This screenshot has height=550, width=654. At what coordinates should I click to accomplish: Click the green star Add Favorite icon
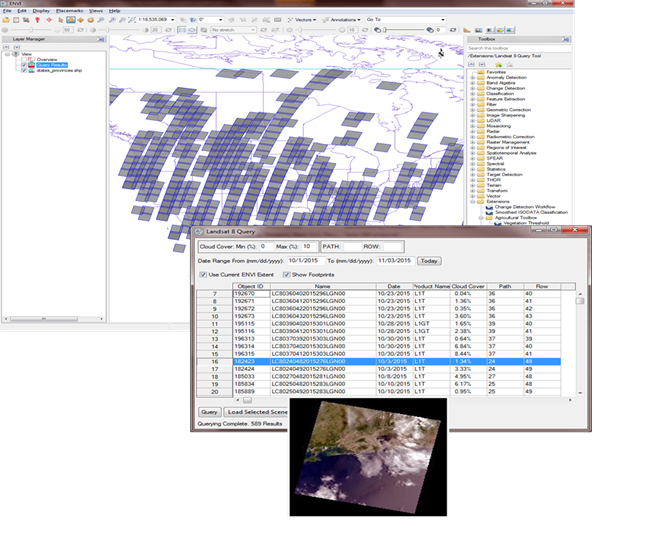(498, 65)
